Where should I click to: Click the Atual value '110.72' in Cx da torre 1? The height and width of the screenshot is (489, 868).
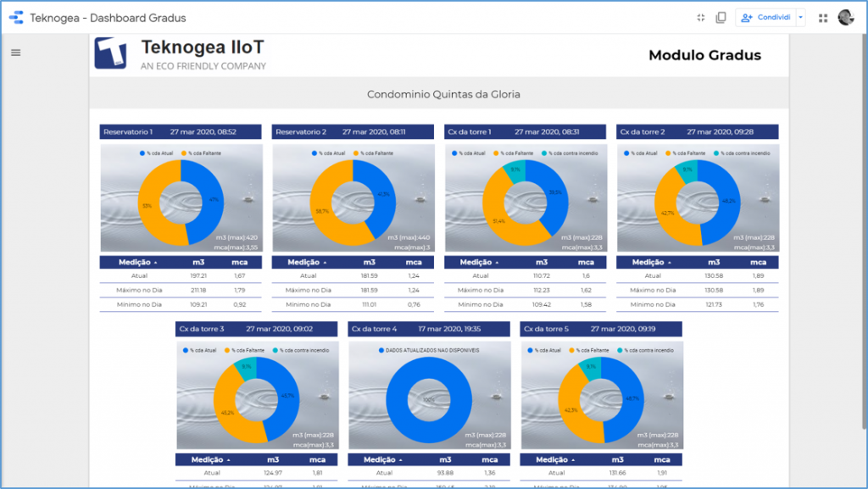[542, 275]
